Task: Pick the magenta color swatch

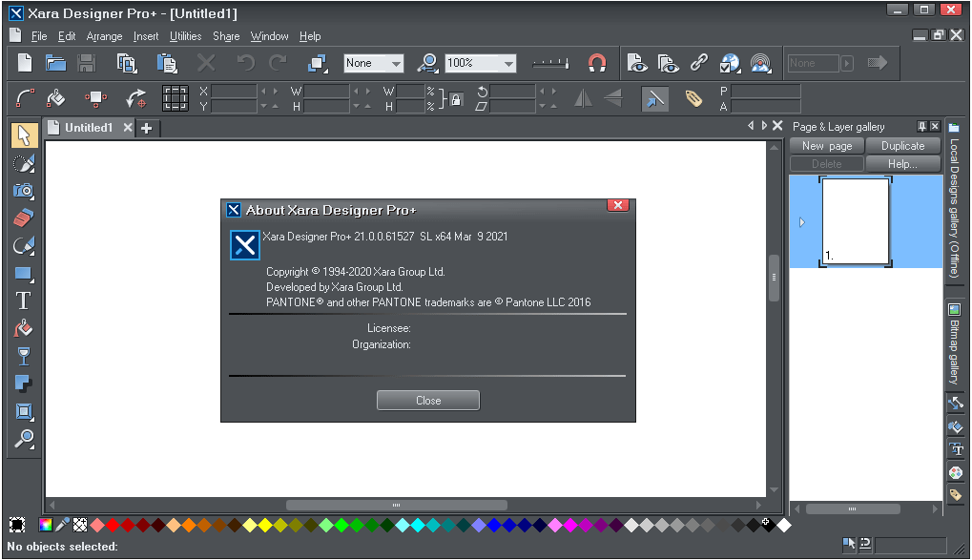Action: tap(570, 526)
